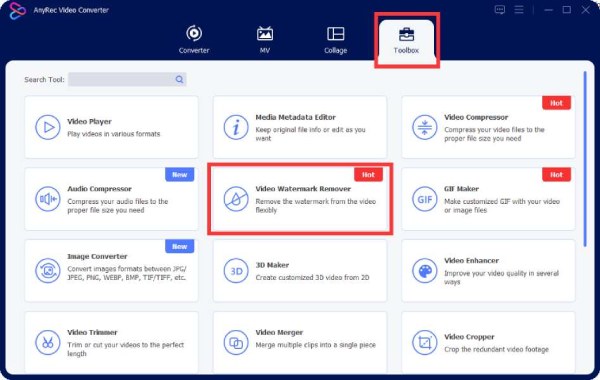Click the Video Cropper icon

[424, 342]
